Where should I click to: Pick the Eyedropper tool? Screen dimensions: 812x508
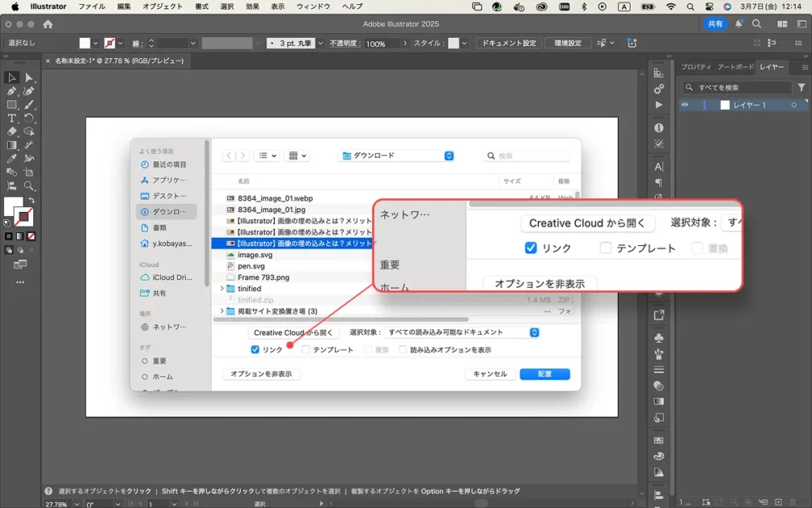(x=12, y=159)
